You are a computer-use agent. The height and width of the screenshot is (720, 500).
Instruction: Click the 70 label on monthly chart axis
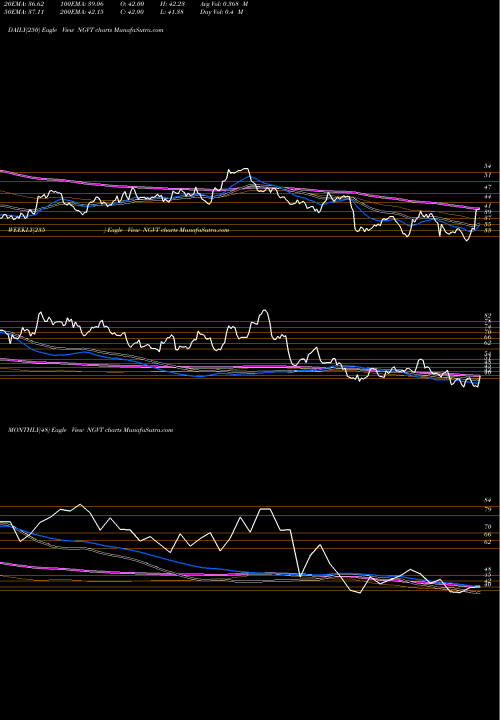point(488,527)
